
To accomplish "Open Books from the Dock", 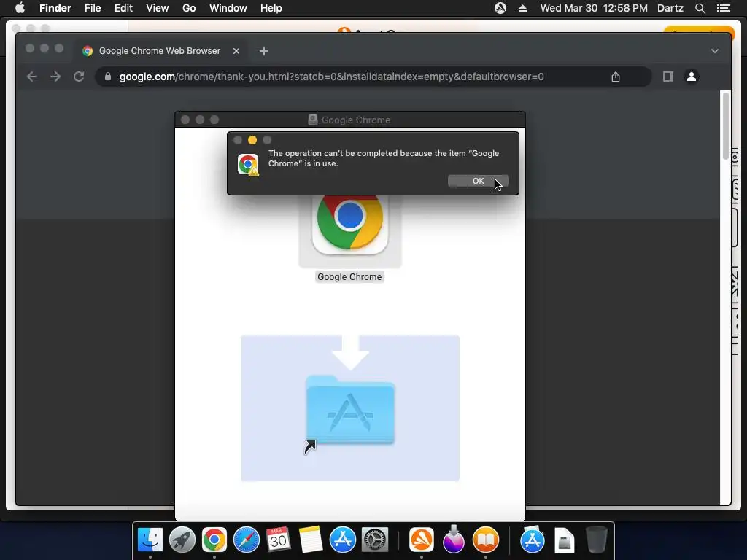I will click(x=485, y=540).
